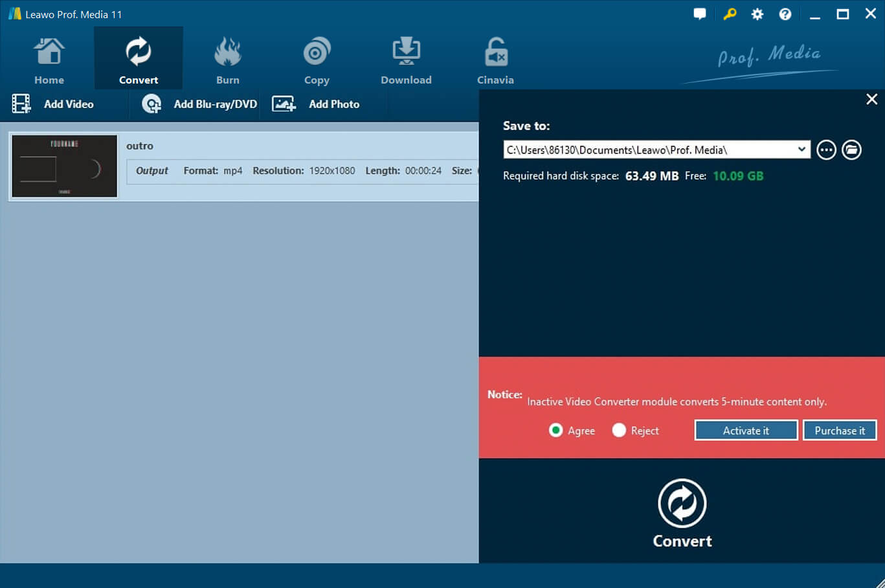Activate the Video Converter module
This screenshot has height=588, width=885.
coord(745,430)
